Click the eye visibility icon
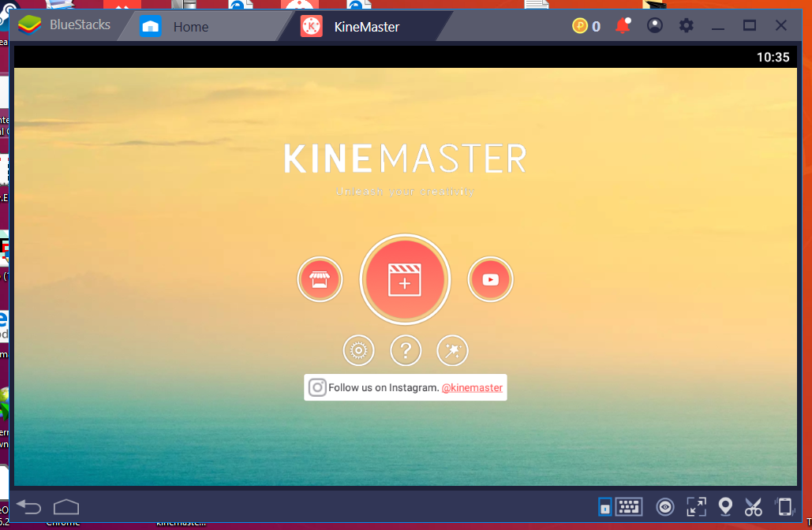 click(x=665, y=507)
